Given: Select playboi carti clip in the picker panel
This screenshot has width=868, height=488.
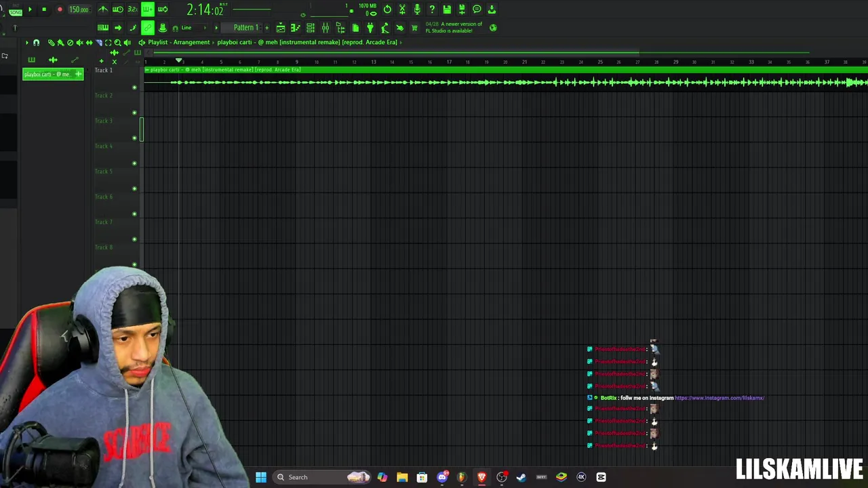Looking at the screenshot, I should coord(52,74).
